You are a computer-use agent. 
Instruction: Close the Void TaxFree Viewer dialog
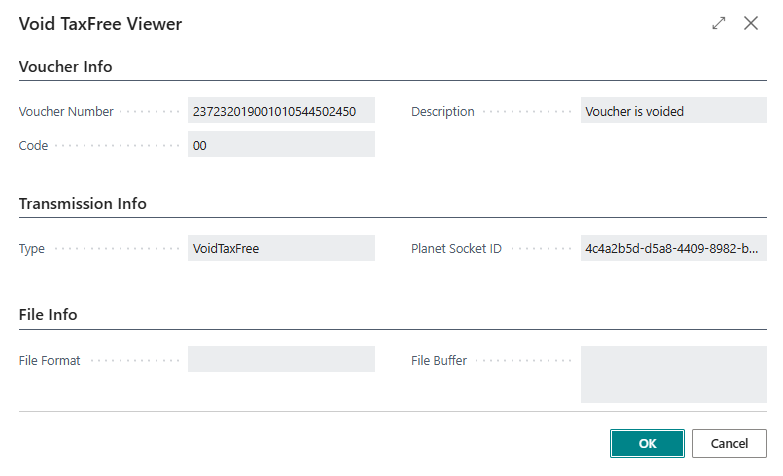coord(751,22)
